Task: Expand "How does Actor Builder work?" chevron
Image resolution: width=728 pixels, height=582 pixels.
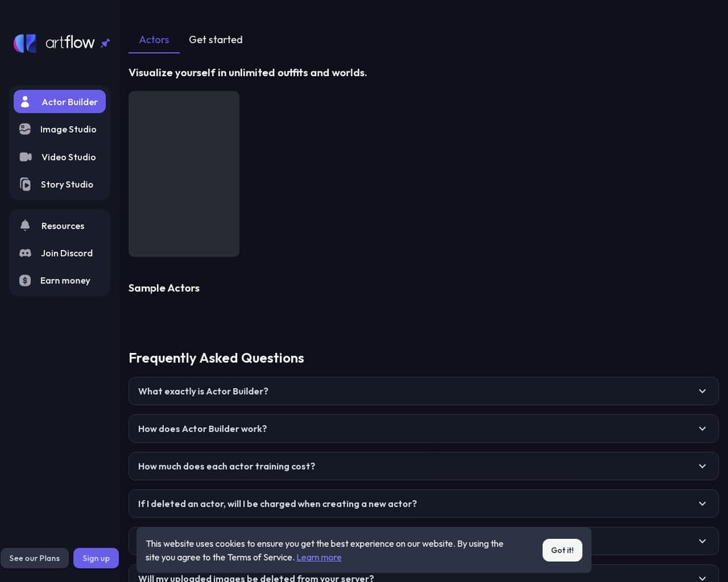Action: (x=702, y=428)
